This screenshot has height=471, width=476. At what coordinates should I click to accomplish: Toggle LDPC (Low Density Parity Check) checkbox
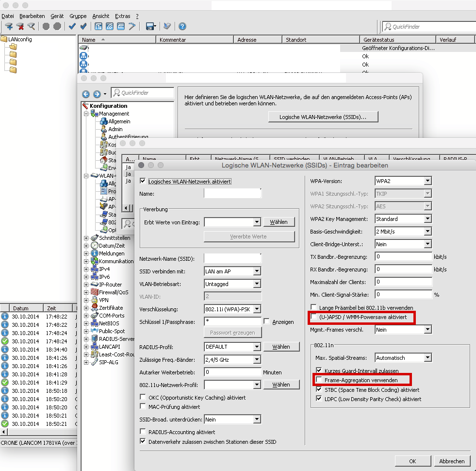[x=319, y=398]
